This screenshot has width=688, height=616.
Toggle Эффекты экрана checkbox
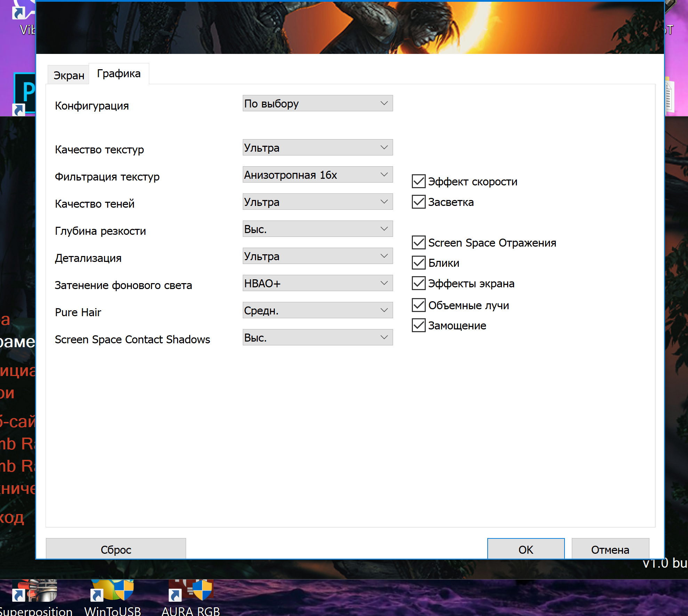click(x=419, y=283)
